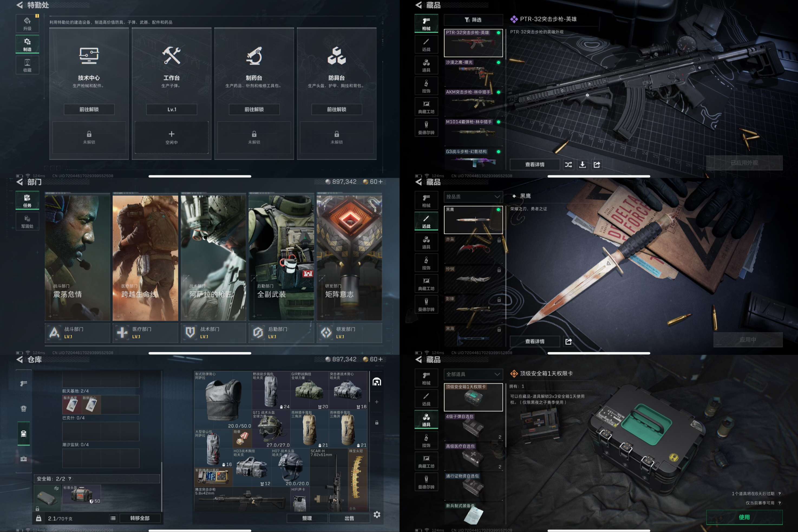
Task: Open 挂饰 category in the 黑鹰 panel sidebar
Action: pos(426,263)
